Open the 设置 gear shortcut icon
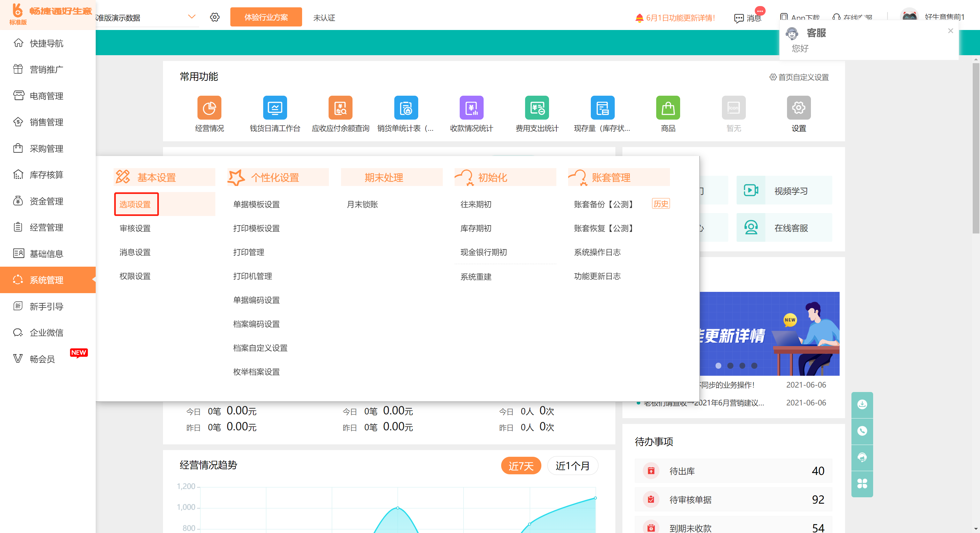 coord(798,108)
